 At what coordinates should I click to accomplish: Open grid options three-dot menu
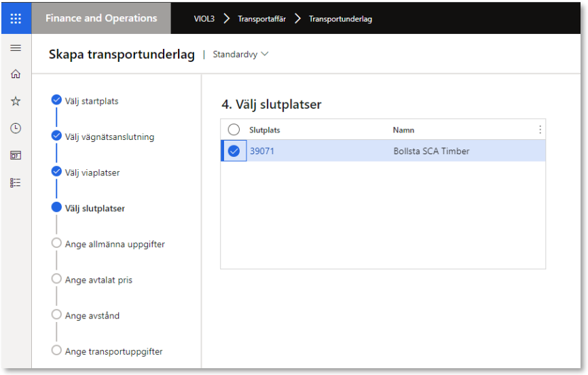540,130
